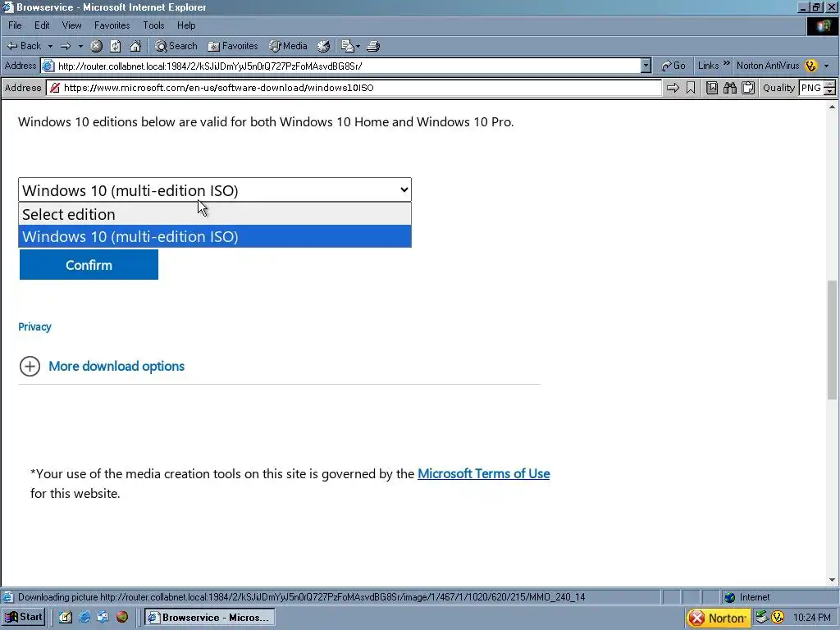
Task: Open the Search pane from toolbar
Action: coord(176,46)
